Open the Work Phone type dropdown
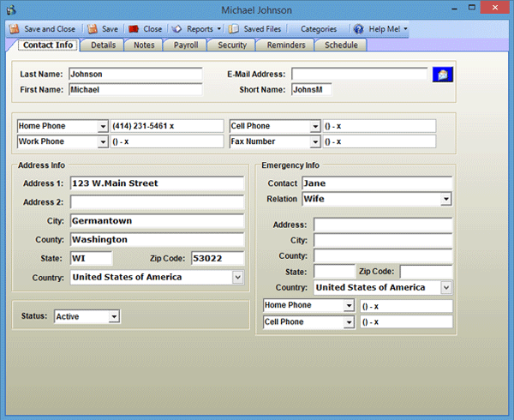This screenshot has width=514, height=420. click(x=103, y=142)
